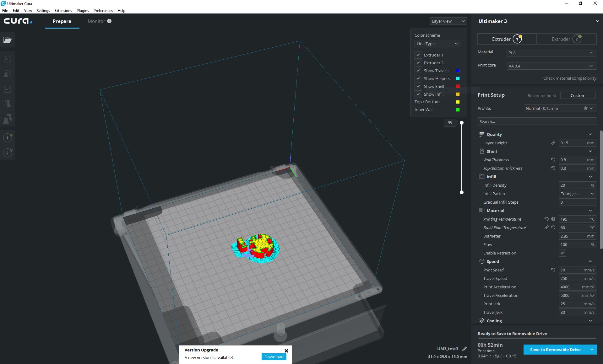This screenshot has width=603, height=364.
Task: Open the Layer view mode dropdown
Action: click(448, 21)
